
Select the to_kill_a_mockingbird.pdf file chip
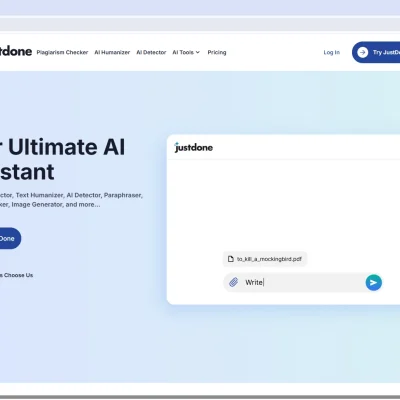tap(265, 259)
